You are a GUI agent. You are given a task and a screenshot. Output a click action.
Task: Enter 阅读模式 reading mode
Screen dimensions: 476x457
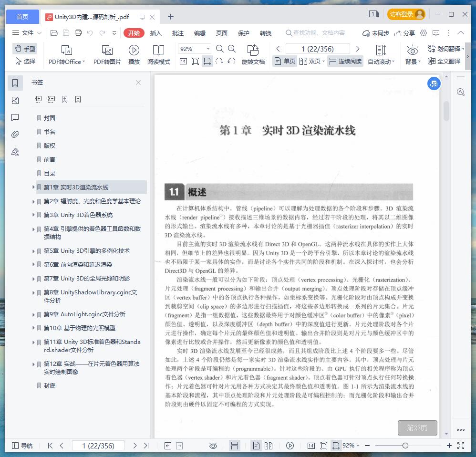(x=159, y=55)
